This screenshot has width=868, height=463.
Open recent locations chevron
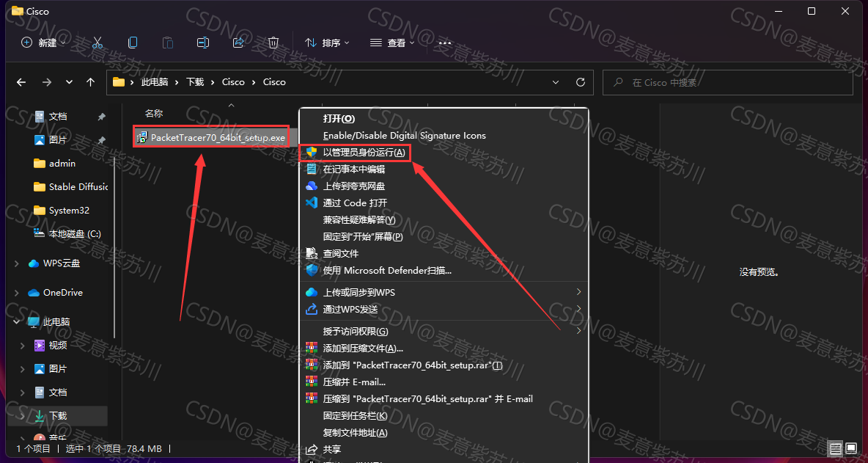pyautogui.click(x=69, y=82)
